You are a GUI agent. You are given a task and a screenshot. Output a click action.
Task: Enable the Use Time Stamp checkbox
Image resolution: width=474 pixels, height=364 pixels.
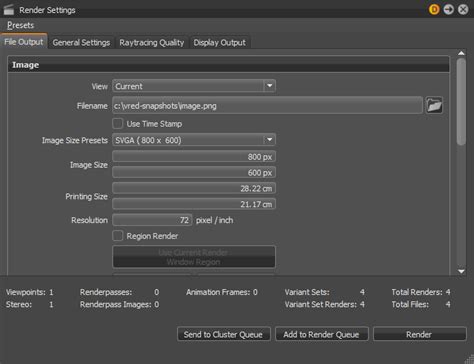pyautogui.click(x=118, y=123)
